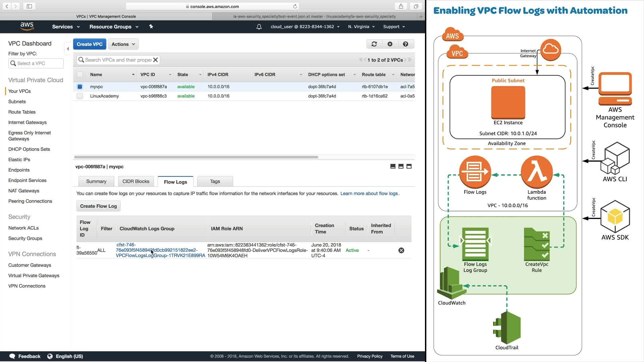The width and height of the screenshot is (644, 362).
Task: Select the LinuxAcademy VPC checkbox
Action: tap(80, 96)
